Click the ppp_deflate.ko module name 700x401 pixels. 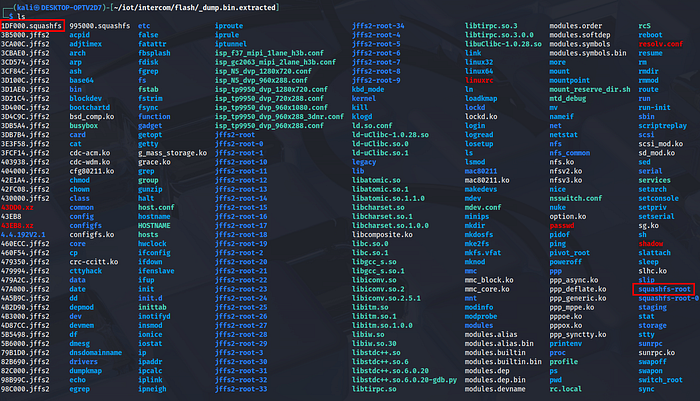pos(578,289)
